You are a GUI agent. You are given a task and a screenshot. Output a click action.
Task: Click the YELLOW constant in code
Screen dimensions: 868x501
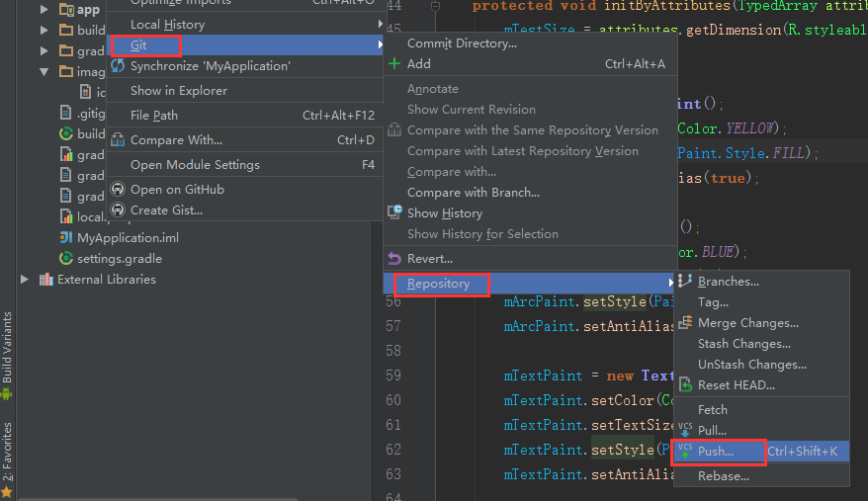coord(749,128)
